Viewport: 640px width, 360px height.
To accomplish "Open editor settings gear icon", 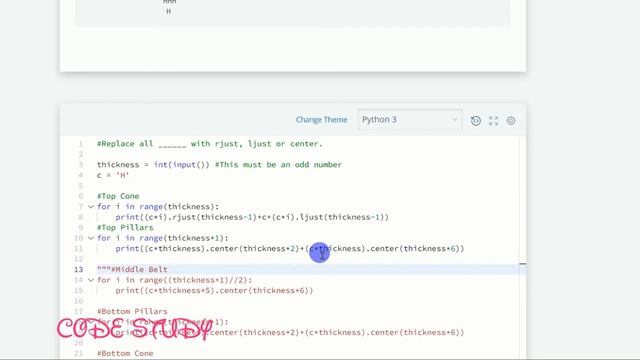I will click(x=511, y=120).
